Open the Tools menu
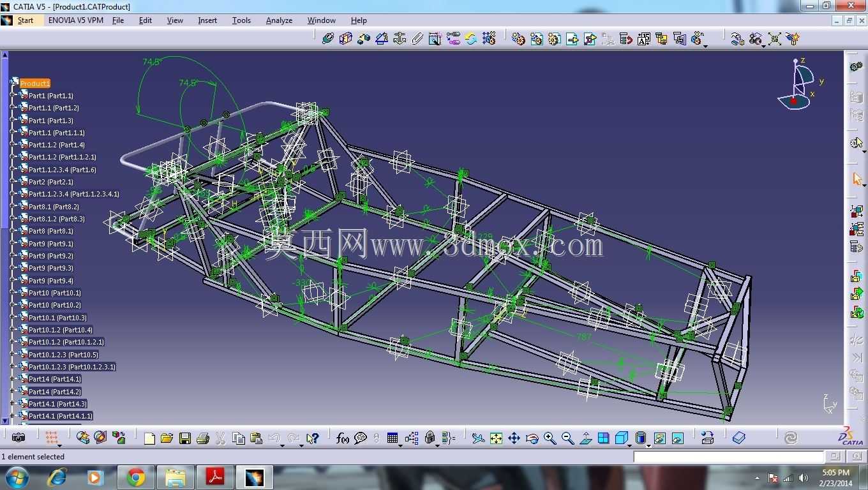 [x=241, y=20]
